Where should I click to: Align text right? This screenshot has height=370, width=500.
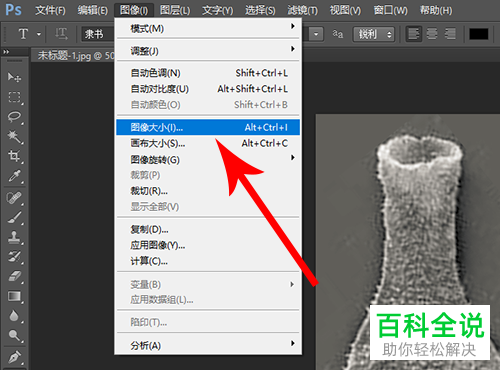click(450, 34)
